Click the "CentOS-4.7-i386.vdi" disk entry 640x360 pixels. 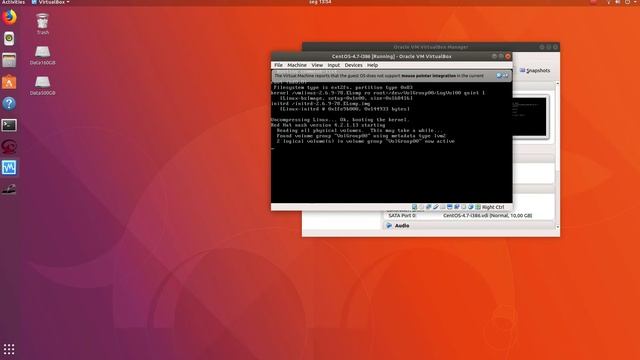[487, 216]
